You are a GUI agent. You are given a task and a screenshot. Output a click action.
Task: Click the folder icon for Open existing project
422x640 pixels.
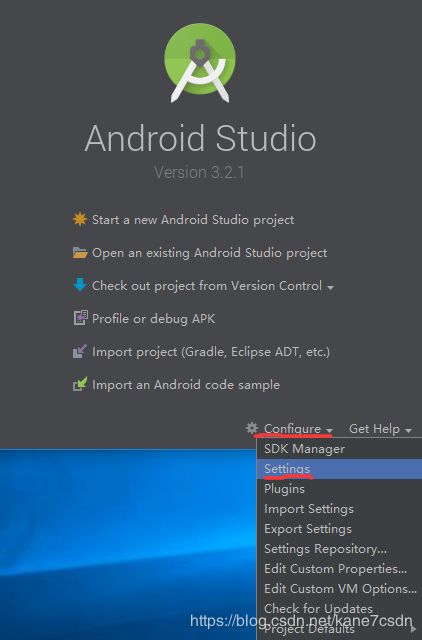point(80,253)
